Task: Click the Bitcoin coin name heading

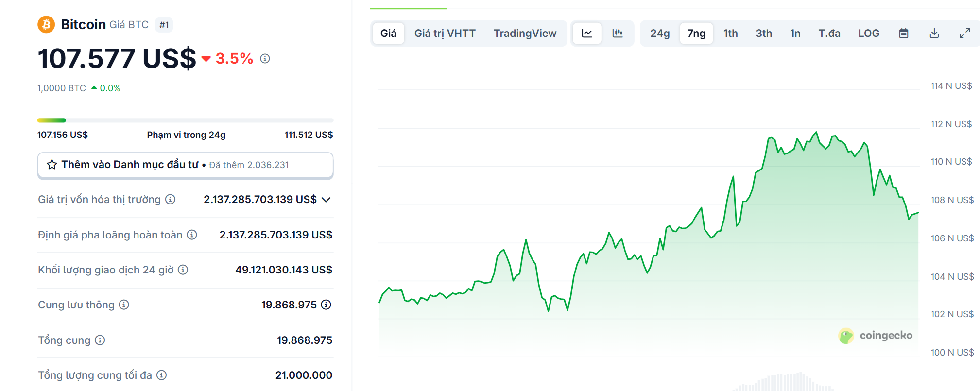Action: tap(84, 24)
